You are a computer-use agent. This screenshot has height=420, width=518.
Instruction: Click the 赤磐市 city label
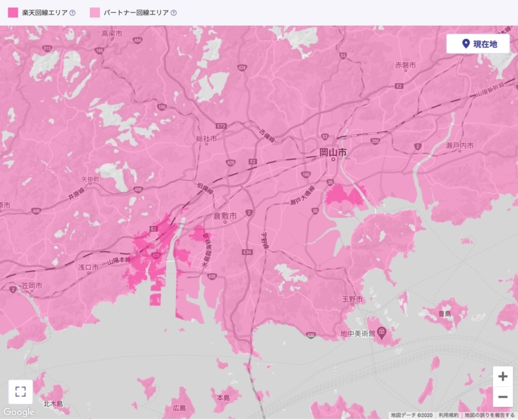pyautogui.click(x=405, y=65)
